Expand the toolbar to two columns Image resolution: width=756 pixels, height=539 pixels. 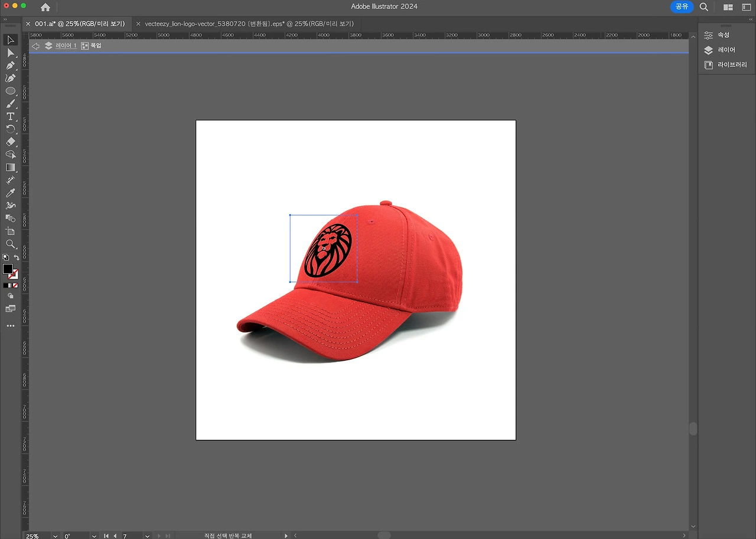coord(5,19)
